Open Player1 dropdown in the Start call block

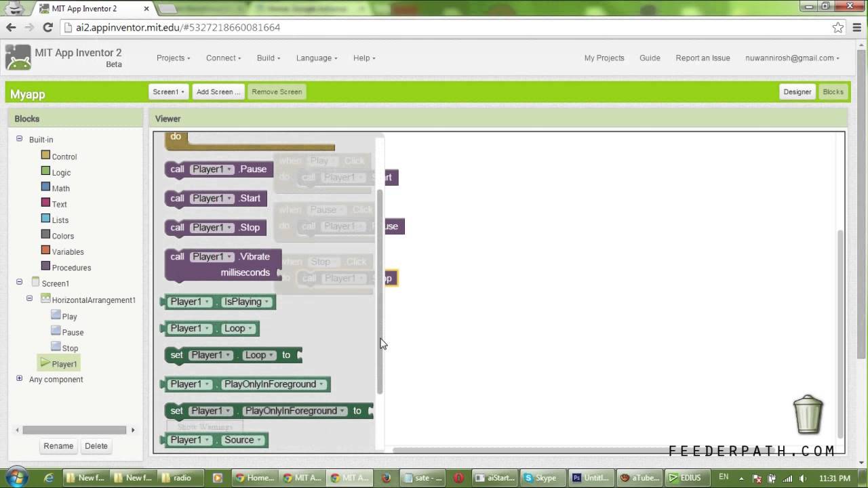(212, 199)
